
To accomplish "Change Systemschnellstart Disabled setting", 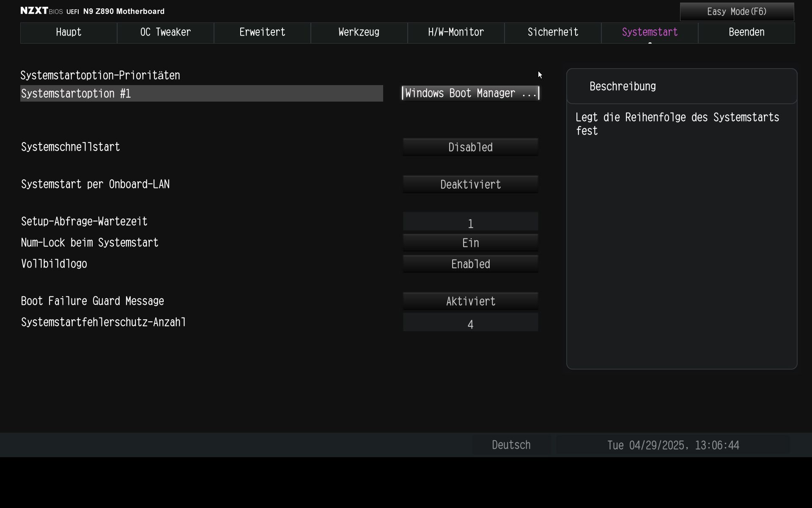I will click(x=470, y=147).
